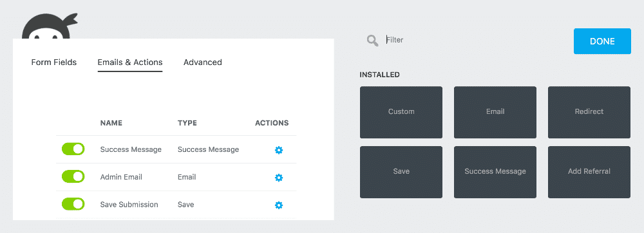Add a Custom action tile
The image size is (644, 233).
point(401,112)
